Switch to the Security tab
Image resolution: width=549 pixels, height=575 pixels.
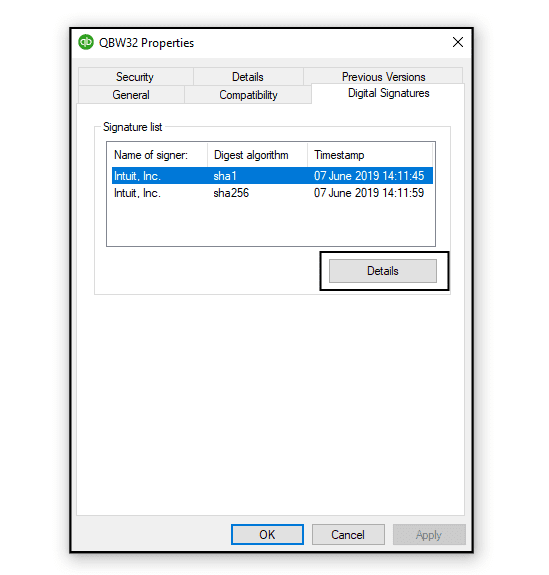pos(135,77)
